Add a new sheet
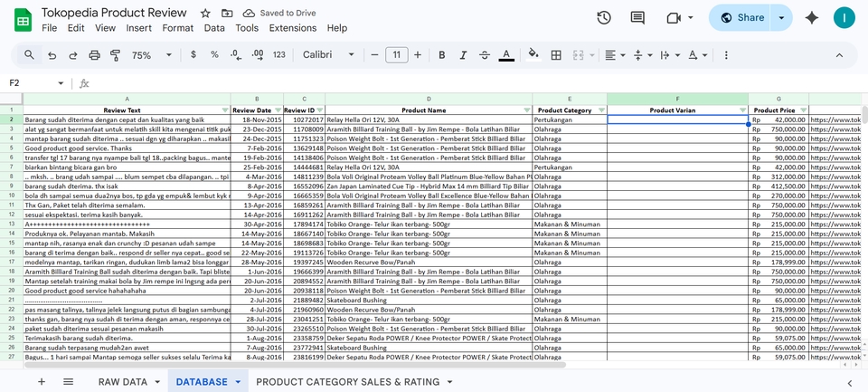This screenshot has height=392, width=868. [42, 381]
